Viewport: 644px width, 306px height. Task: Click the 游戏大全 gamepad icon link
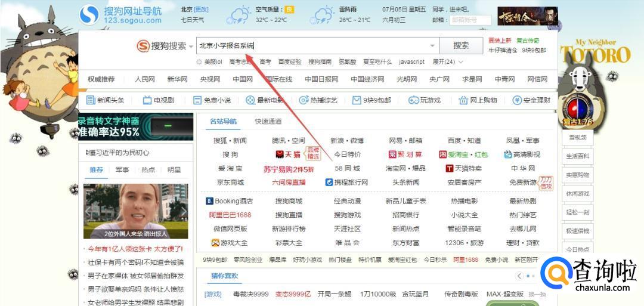[x=215, y=243]
